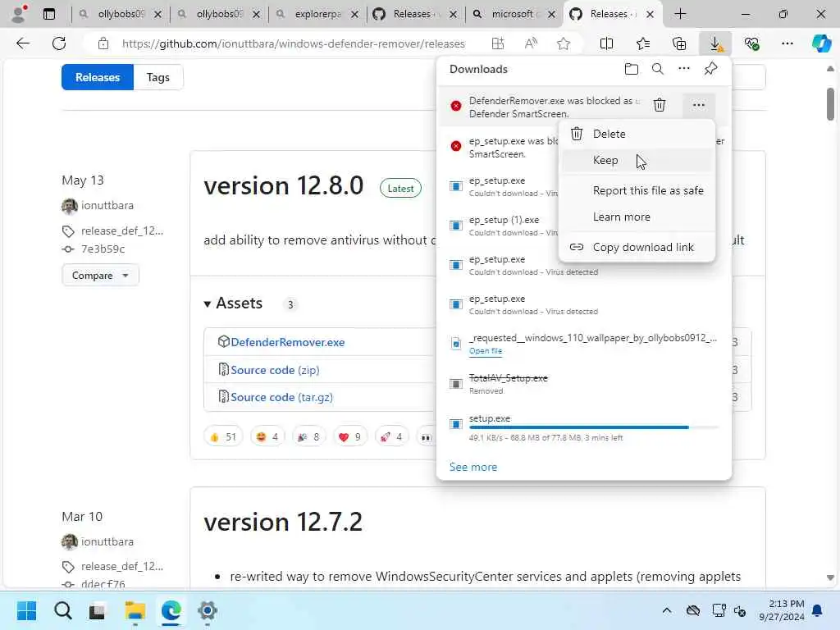The width and height of the screenshot is (840, 630).
Task: Open Settings from taskbar
Action: pos(208,610)
